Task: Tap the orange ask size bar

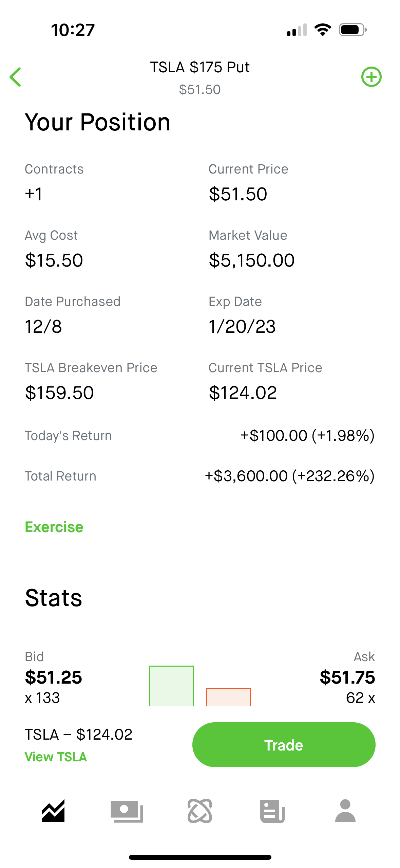Action: pyautogui.click(x=229, y=697)
